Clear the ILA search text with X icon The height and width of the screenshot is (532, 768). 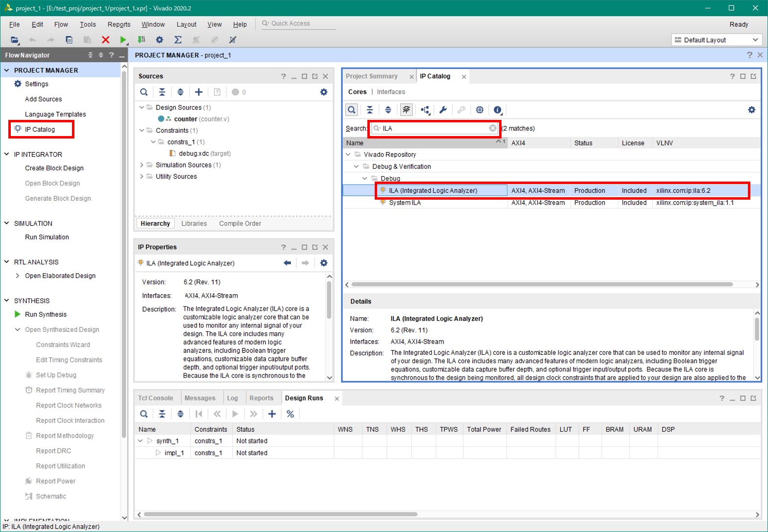(493, 128)
